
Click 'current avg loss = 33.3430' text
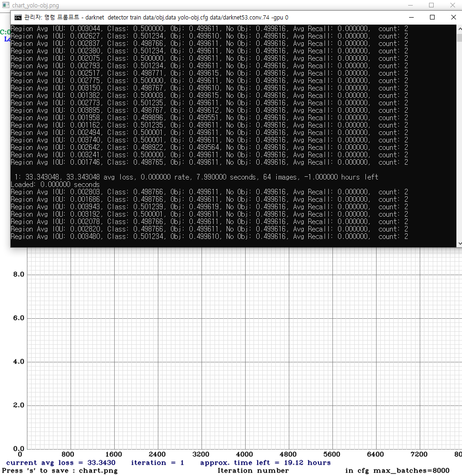(x=61, y=463)
